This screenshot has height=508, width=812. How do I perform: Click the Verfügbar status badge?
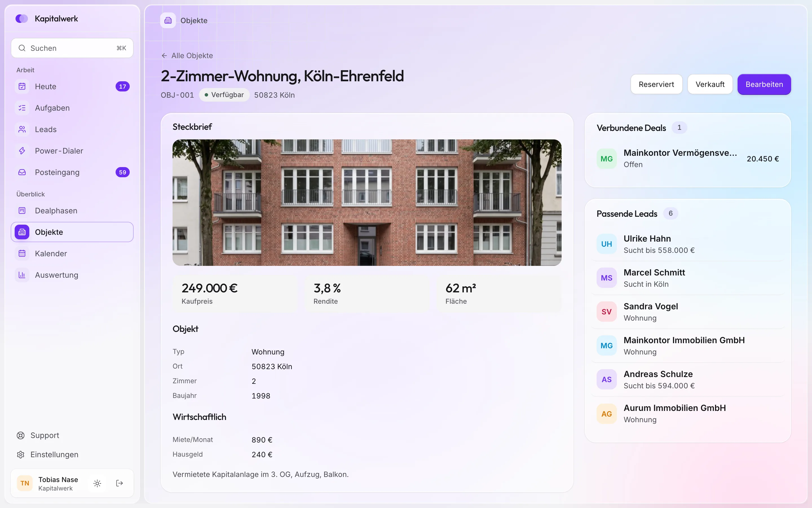pyautogui.click(x=224, y=95)
